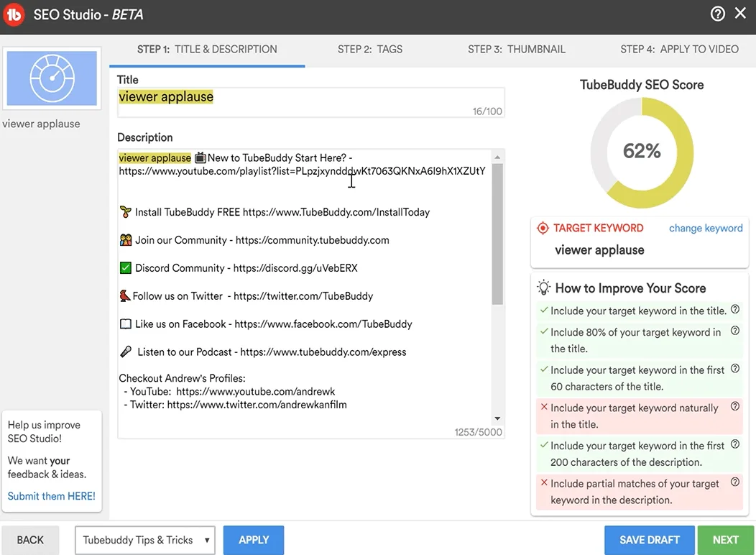Click the Discord link text discord.gg/uVebERX
The width and height of the screenshot is (756, 555).
tap(295, 268)
